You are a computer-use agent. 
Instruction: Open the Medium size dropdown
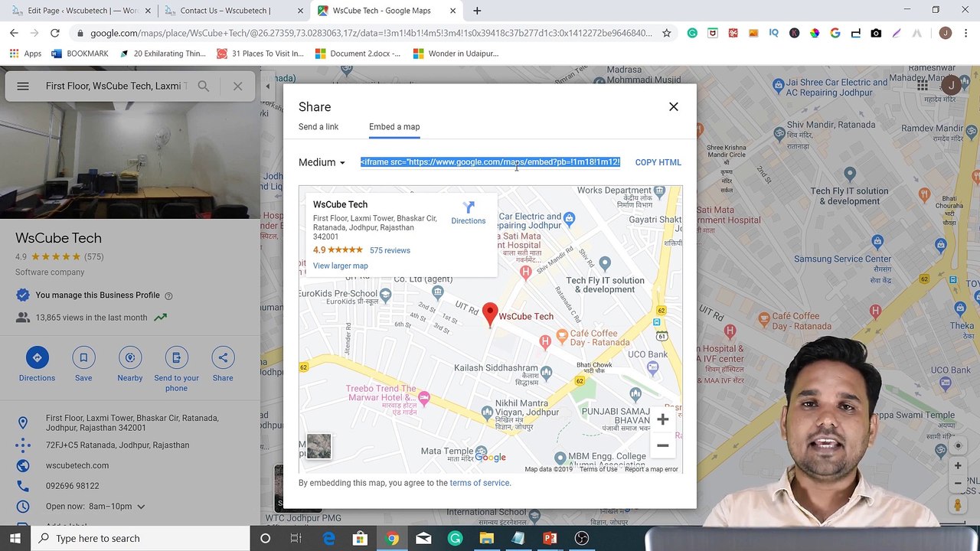coord(322,162)
